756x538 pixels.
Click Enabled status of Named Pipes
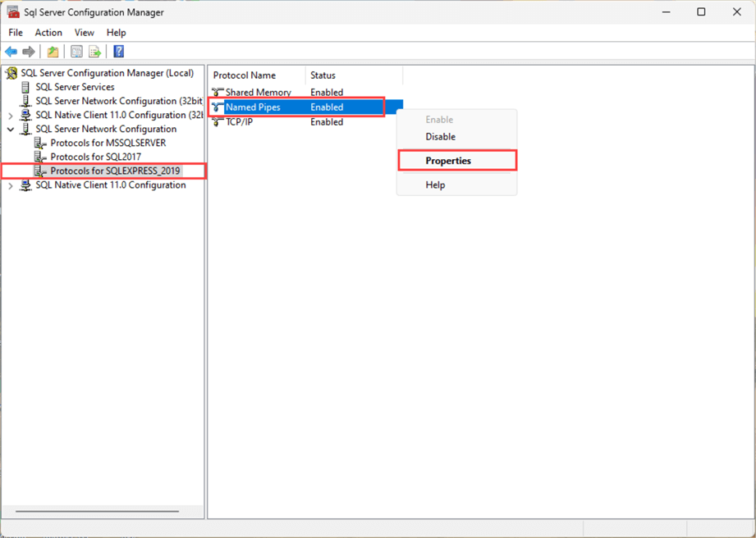point(327,107)
